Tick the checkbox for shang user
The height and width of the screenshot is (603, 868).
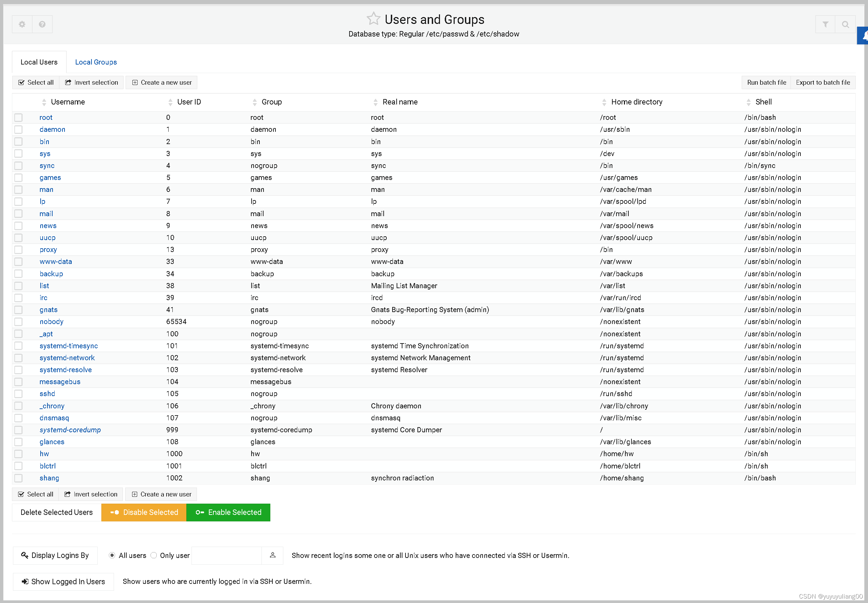pyautogui.click(x=18, y=478)
